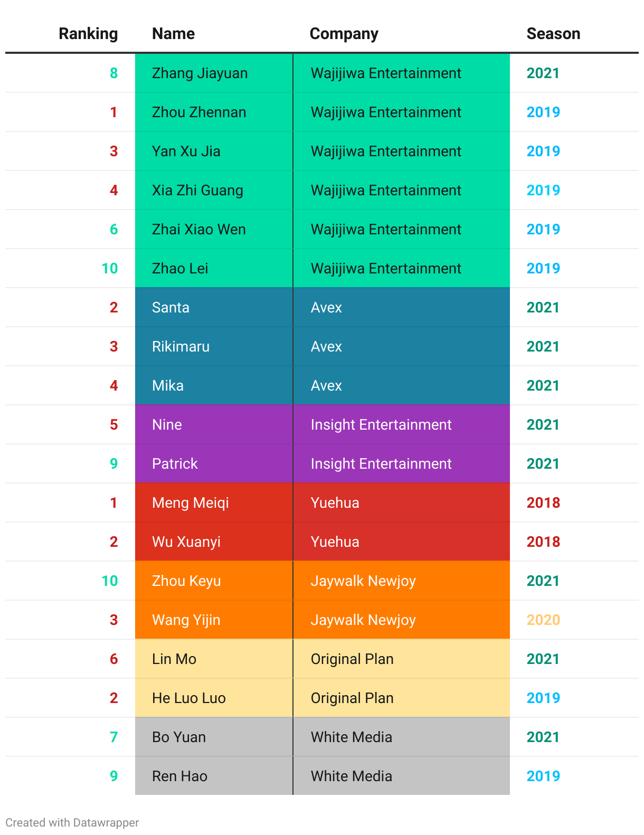Screen dimensions: 644x835
Task: Click the Santa name cell
Action: (171, 308)
